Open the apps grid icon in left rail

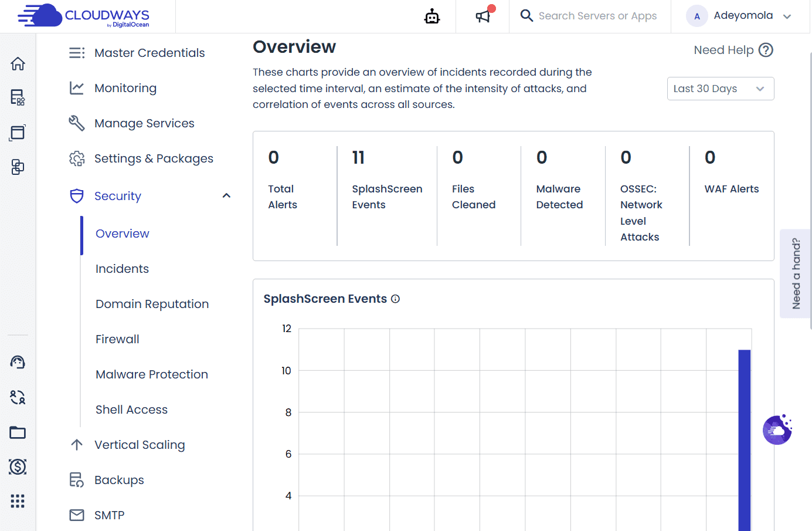point(18,501)
